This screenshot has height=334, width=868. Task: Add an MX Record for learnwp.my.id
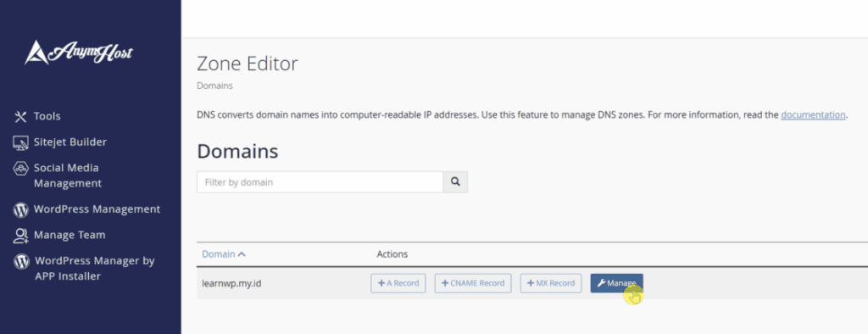tap(551, 283)
